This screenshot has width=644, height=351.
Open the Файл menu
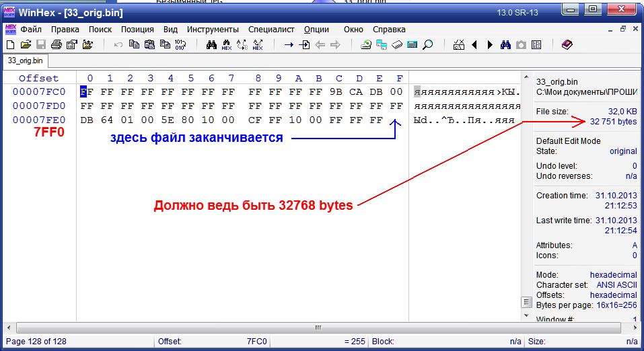(x=31, y=30)
